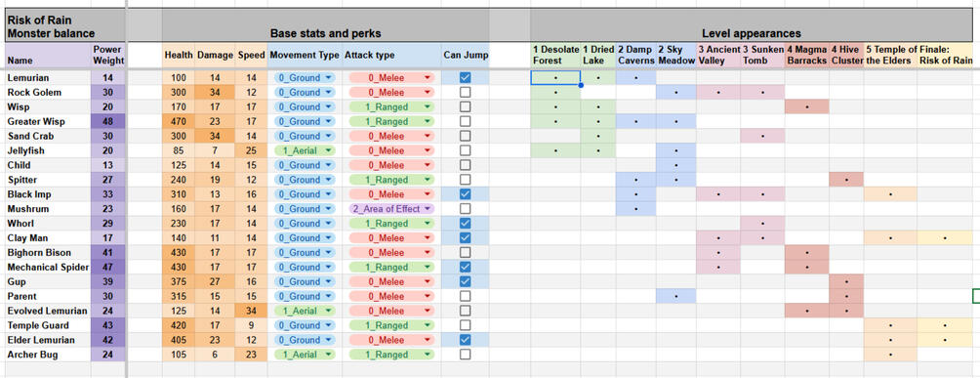Uncheck Can Jump for Lemurian
Image resolution: width=980 pixels, height=378 pixels.
465,77
